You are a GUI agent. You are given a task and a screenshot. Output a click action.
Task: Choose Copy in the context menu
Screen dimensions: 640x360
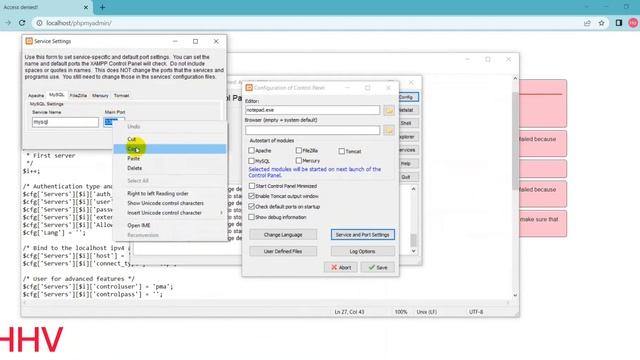point(170,149)
